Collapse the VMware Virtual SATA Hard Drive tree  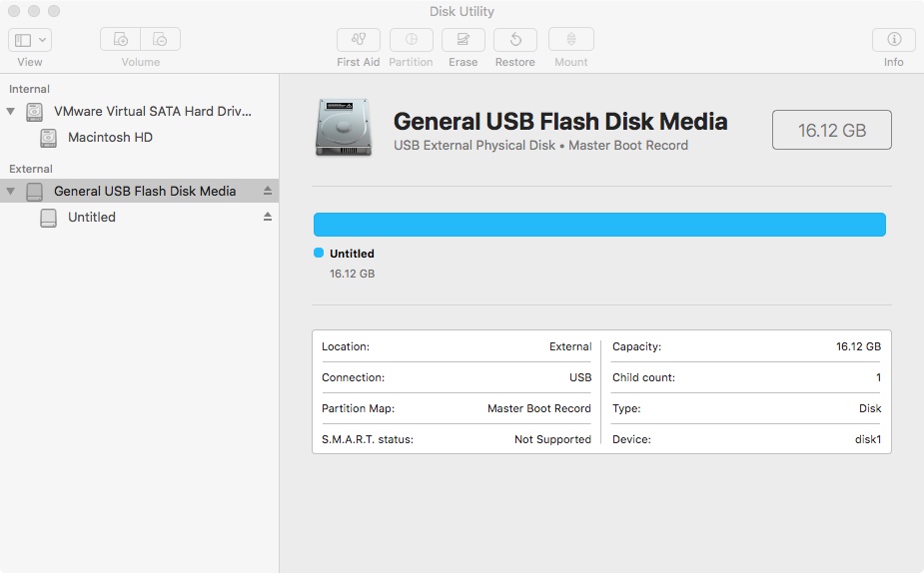[11, 111]
